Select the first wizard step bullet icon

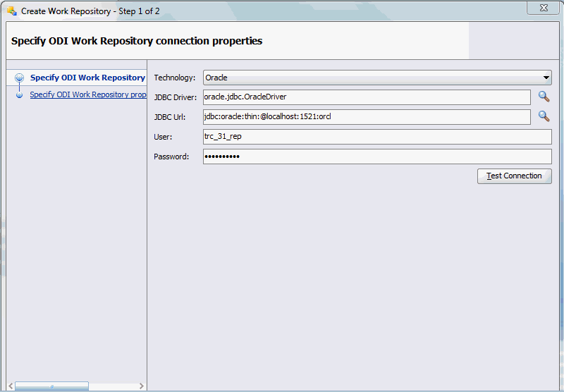[20, 78]
